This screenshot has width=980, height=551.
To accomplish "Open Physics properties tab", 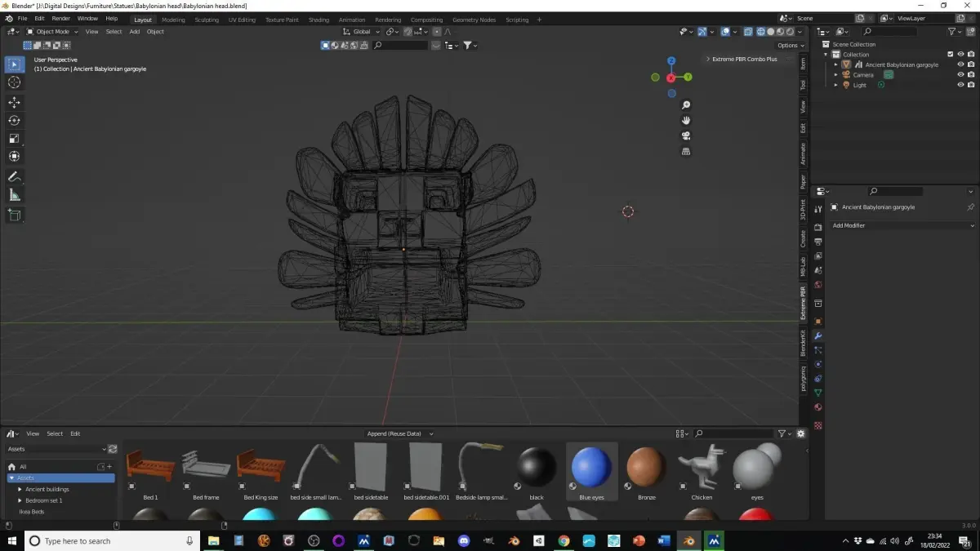I will coord(817,364).
